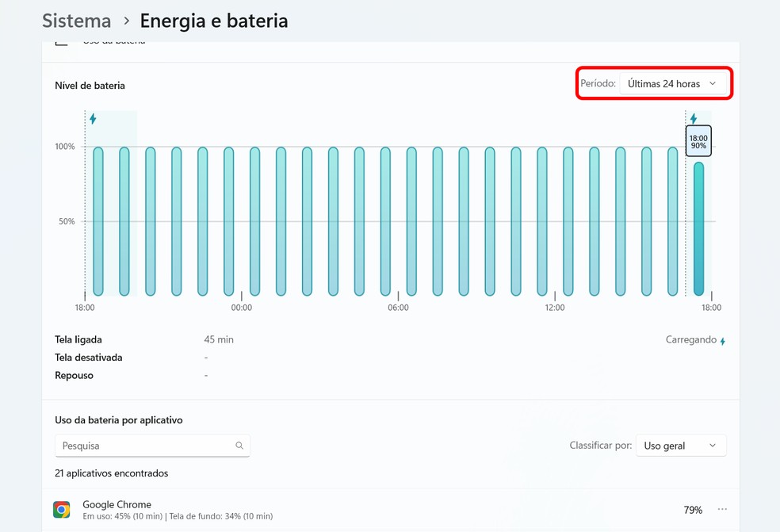Click the 'Energia e bateria' page title
Image resolution: width=780 pixels, height=532 pixels.
coord(214,21)
